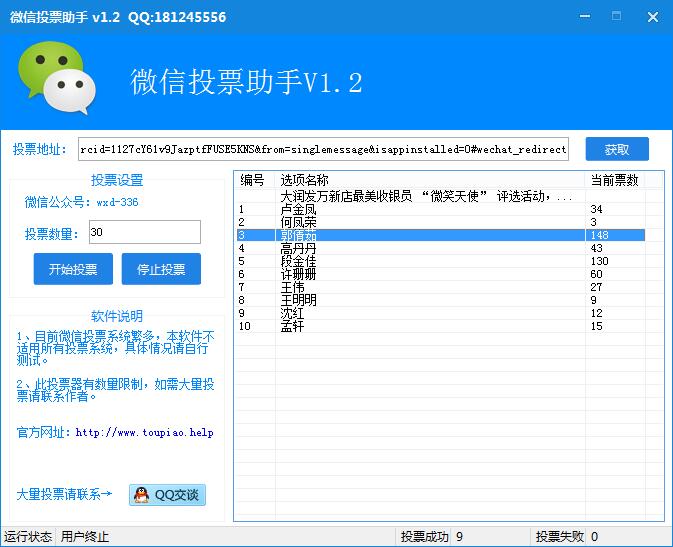Click the voting address URL field
Image resolution: width=673 pixels, height=547 pixels.
[x=323, y=149]
